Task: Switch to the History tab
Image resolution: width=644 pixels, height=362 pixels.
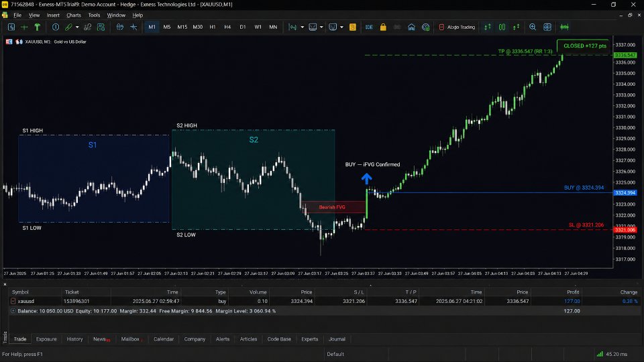Action: click(74, 339)
